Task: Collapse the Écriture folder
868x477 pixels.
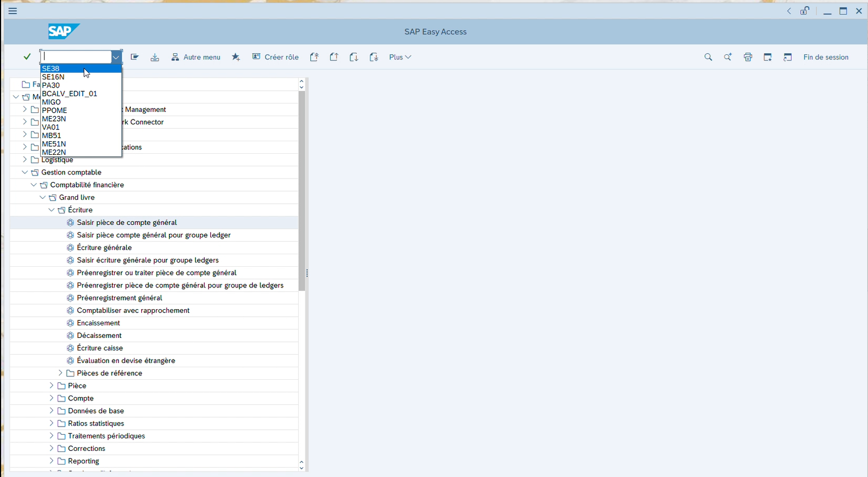Action: (52, 210)
